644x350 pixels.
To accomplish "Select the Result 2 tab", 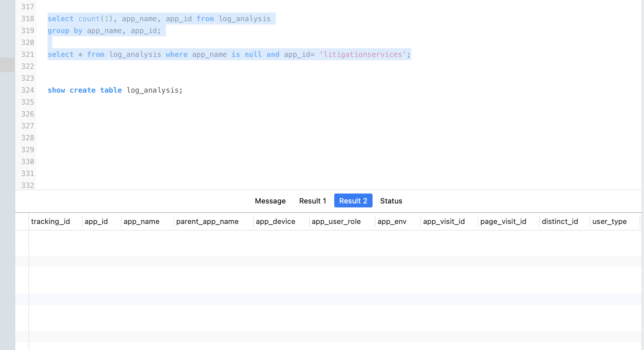I will 353,201.
